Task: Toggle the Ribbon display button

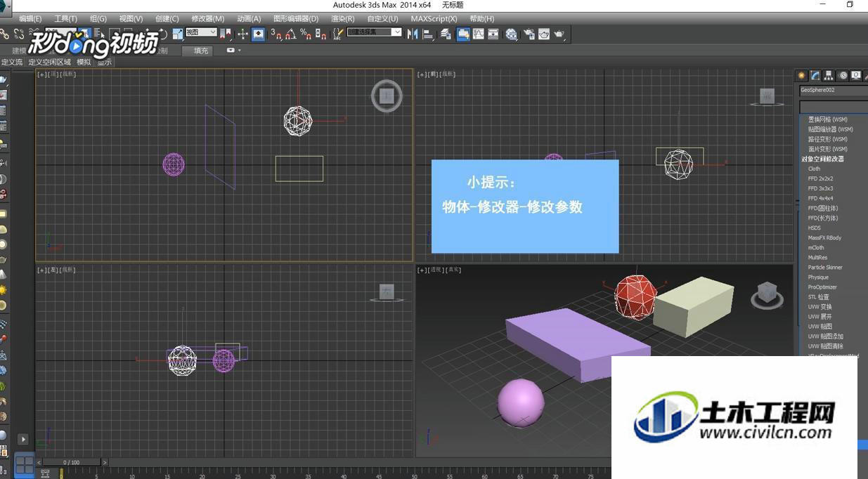Action: [x=463, y=33]
